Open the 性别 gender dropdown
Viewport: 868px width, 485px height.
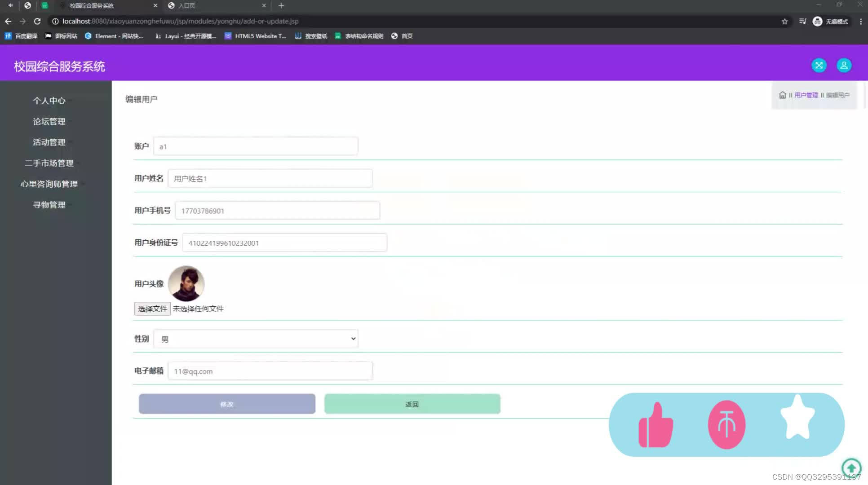coord(256,339)
